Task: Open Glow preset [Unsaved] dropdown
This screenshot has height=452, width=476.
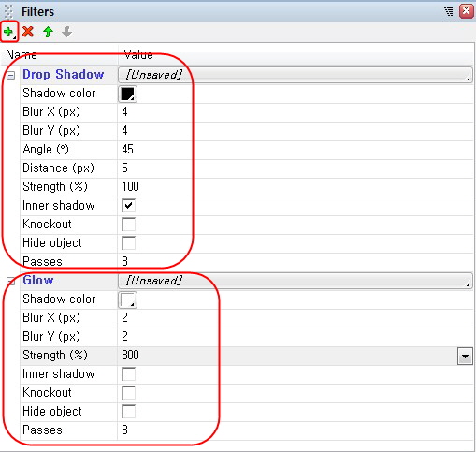Action: (296, 281)
